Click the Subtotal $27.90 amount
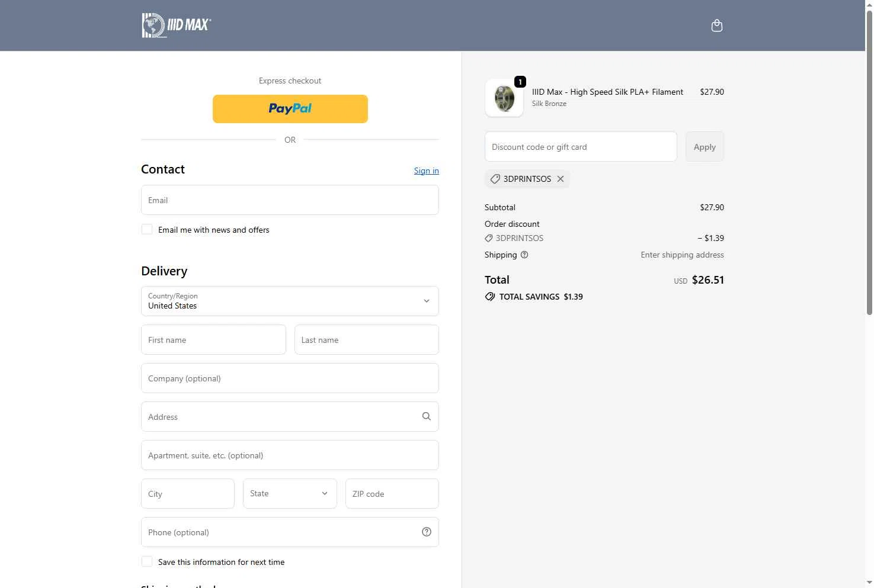Image resolution: width=874 pixels, height=588 pixels. [712, 207]
